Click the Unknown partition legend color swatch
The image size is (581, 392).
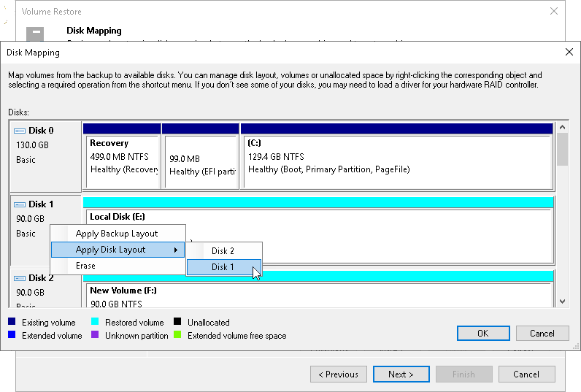(x=95, y=334)
